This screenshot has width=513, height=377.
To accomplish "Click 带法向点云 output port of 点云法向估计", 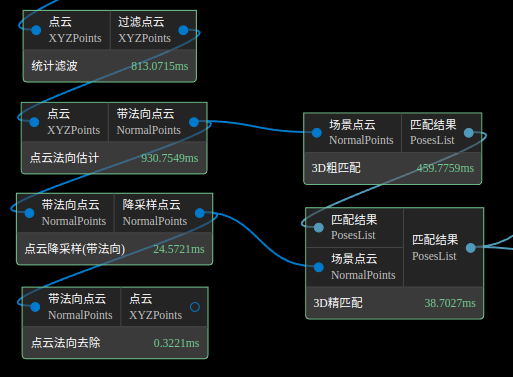I will click(194, 122).
